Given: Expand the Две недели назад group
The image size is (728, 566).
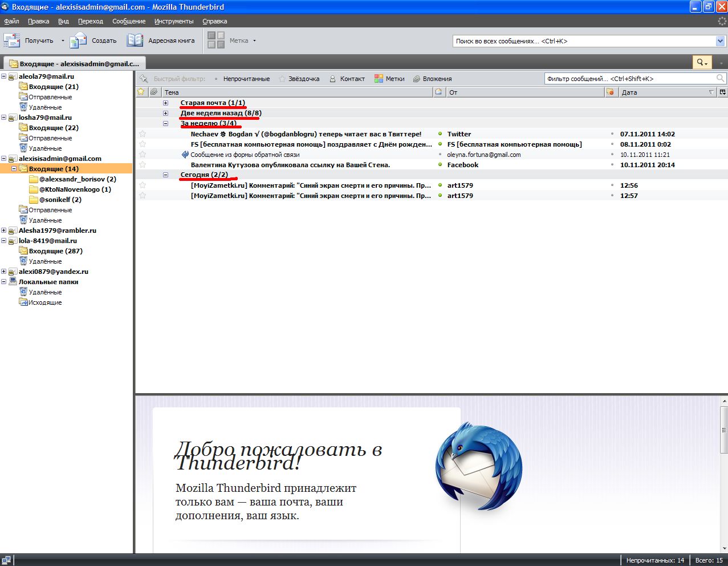Looking at the screenshot, I should pos(165,113).
